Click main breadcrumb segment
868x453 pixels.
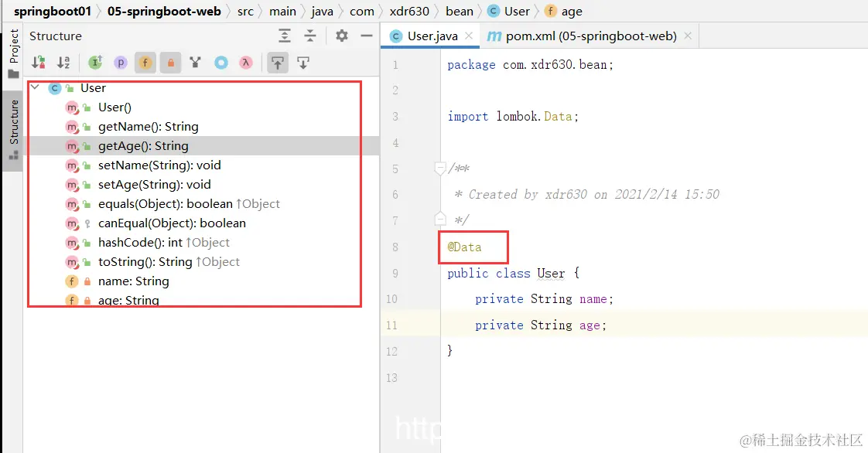coord(282,11)
